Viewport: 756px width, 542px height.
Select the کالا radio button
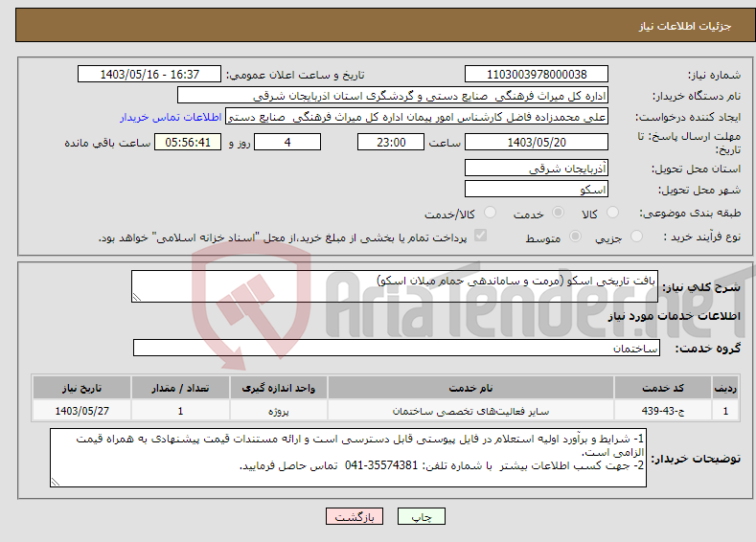tap(612, 213)
